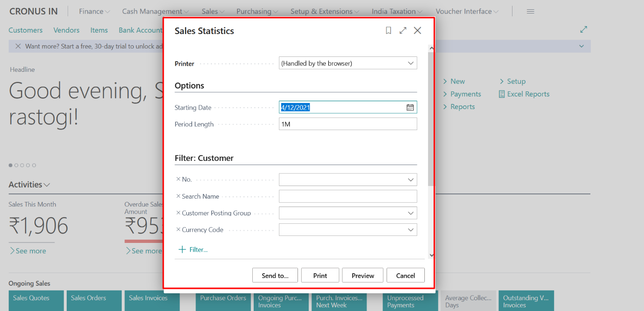Expand Sales Statistics dialog to full page
Screen dimensions: 644x311
[403, 30]
